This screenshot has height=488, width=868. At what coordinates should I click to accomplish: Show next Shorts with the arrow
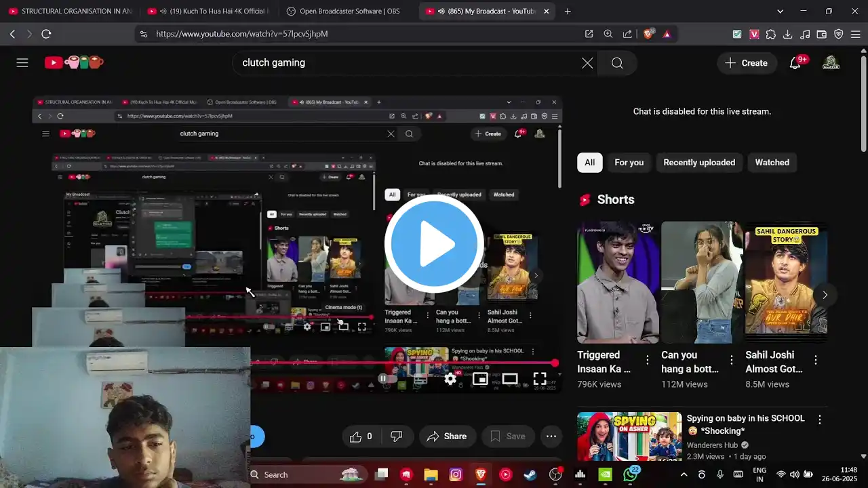tap(825, 295)
